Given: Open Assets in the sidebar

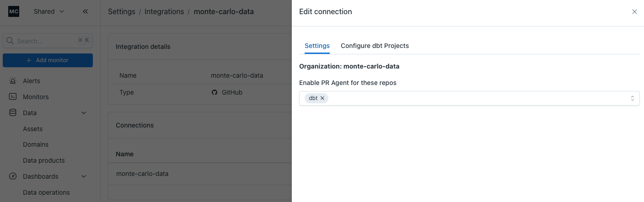Looking at the screenshot, I should coord(32,129).
